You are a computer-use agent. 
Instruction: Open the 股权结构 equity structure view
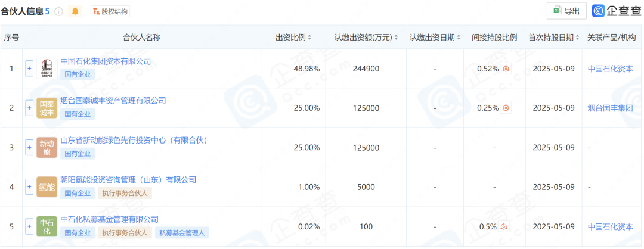pos(110,11)
